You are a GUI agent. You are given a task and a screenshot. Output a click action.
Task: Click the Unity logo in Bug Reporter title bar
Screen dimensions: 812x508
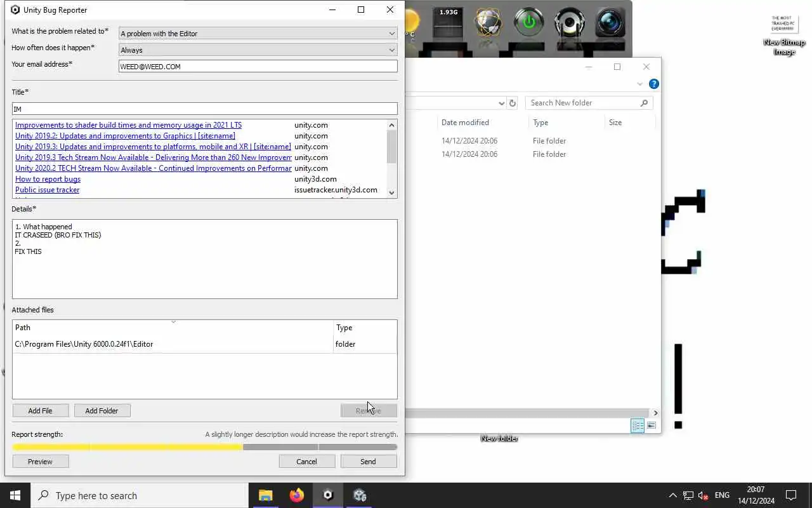point(15,10)
